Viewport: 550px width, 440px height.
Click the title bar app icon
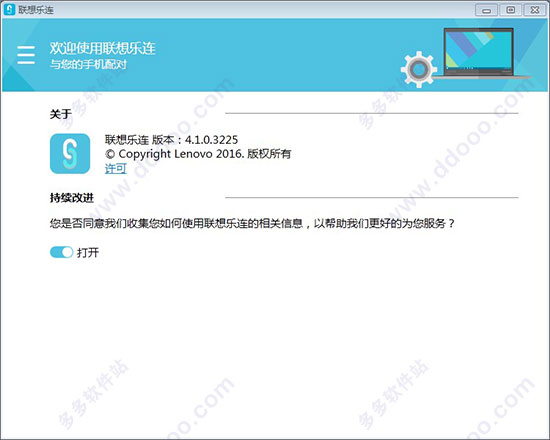[9, 9]
